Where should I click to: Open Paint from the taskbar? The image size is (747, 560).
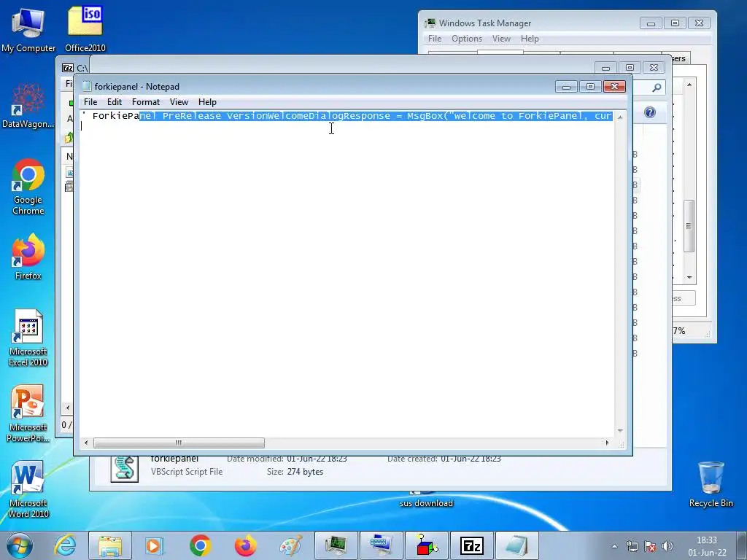coord(290,545)
